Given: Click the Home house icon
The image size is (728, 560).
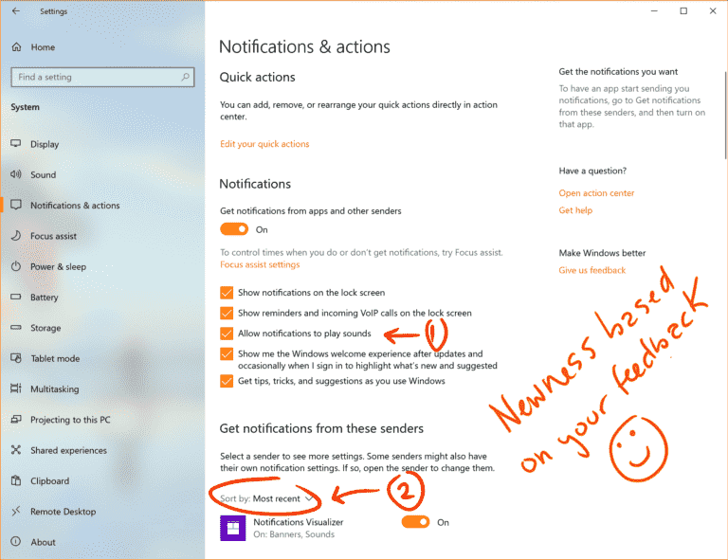Looking at the screenshot, I should coord(17,46).
